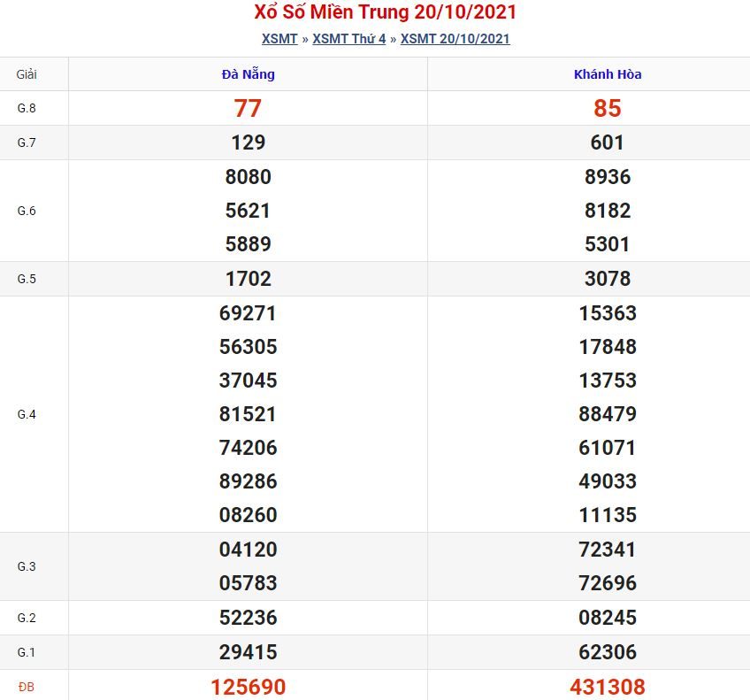Open the Đà Nẵng column header link
This screenshot has width=750, height=700.
[x=248, y=74]
